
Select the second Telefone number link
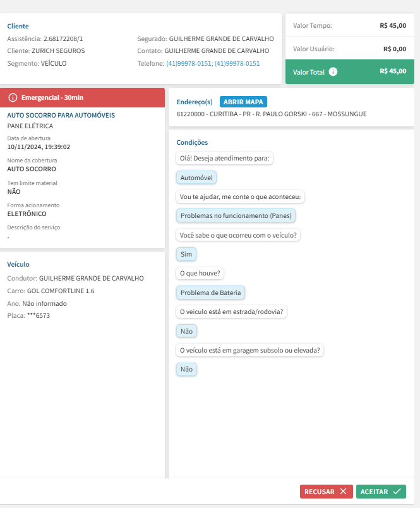pyautogui.click(x=237, y=63)
